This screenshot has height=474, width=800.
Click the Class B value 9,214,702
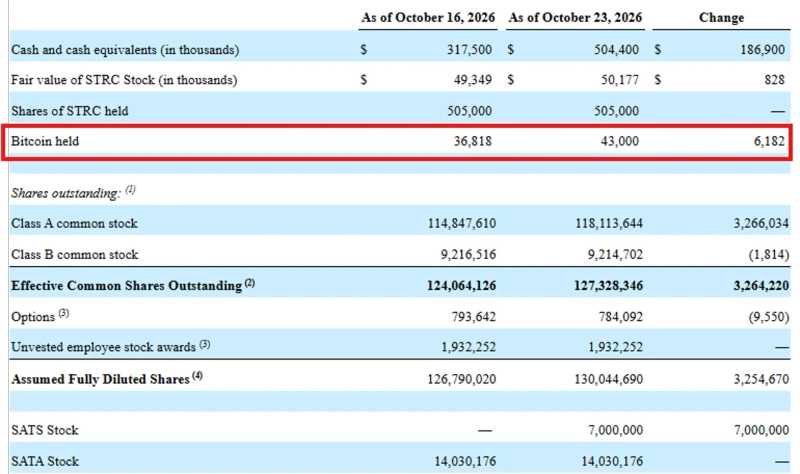click(x=615, y=255)
